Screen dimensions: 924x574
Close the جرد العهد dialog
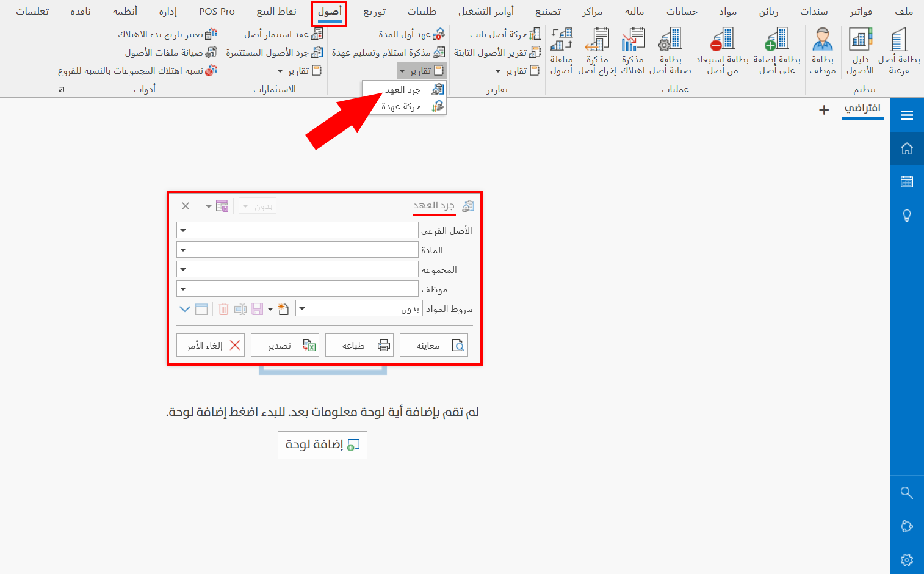coord(186,206)
